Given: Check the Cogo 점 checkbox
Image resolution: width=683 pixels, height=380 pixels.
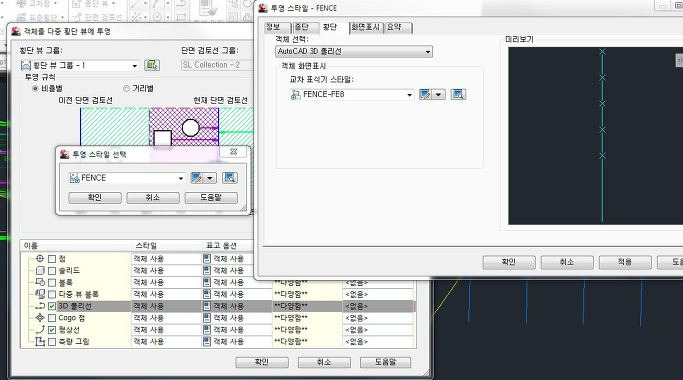Looking at the screenshot, I should tap(52, 318).
